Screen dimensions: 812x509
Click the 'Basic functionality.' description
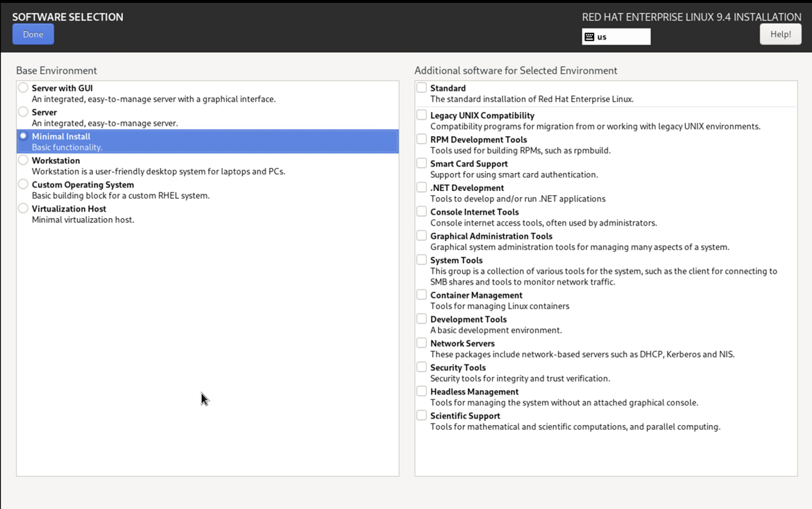click(67, 147)
